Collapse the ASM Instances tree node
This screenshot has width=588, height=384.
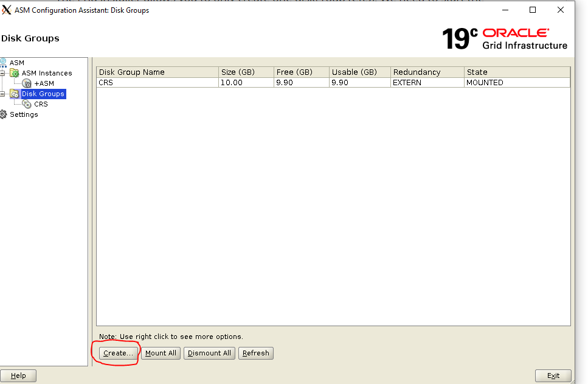coord(2,73)
